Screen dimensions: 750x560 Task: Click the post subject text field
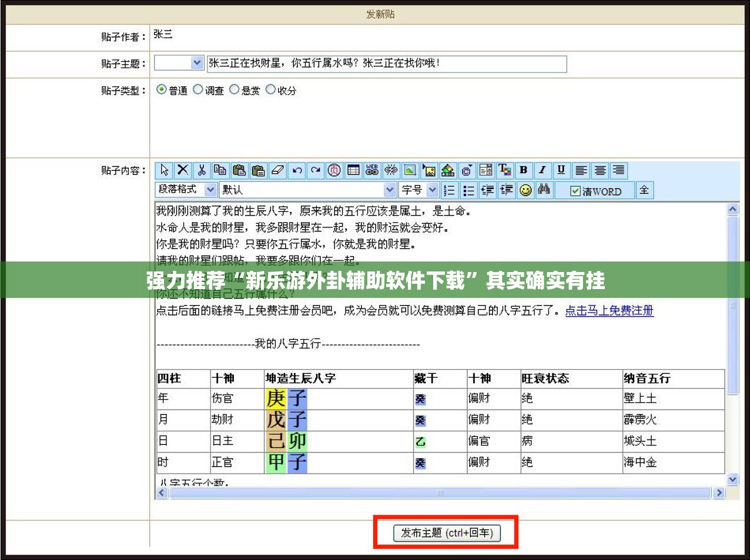pos(387,63)
